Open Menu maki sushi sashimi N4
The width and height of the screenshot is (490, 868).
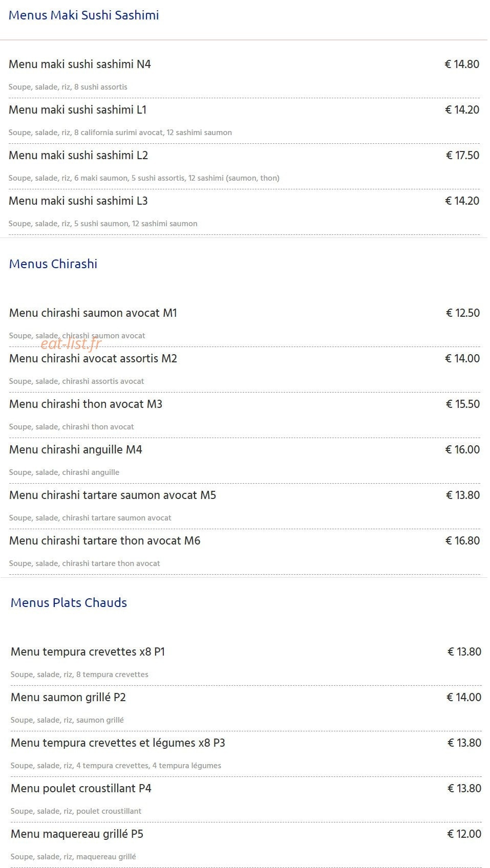[x=80, y=64]
